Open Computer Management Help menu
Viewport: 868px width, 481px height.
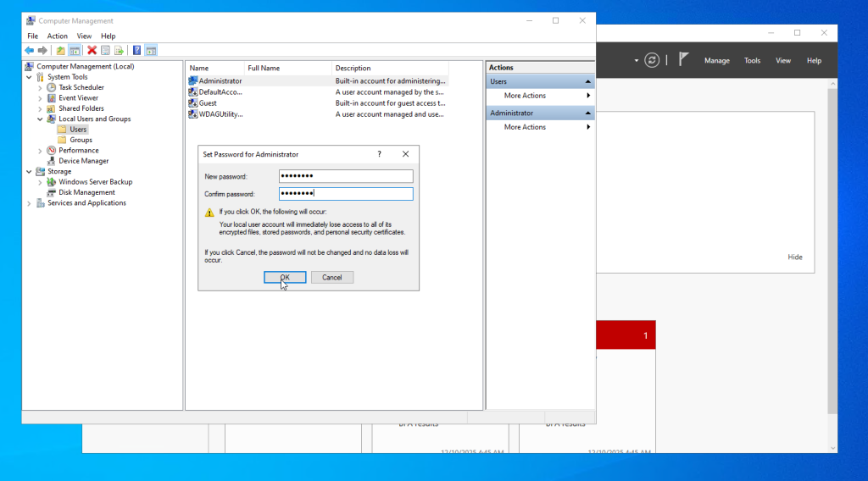(108, 36)
